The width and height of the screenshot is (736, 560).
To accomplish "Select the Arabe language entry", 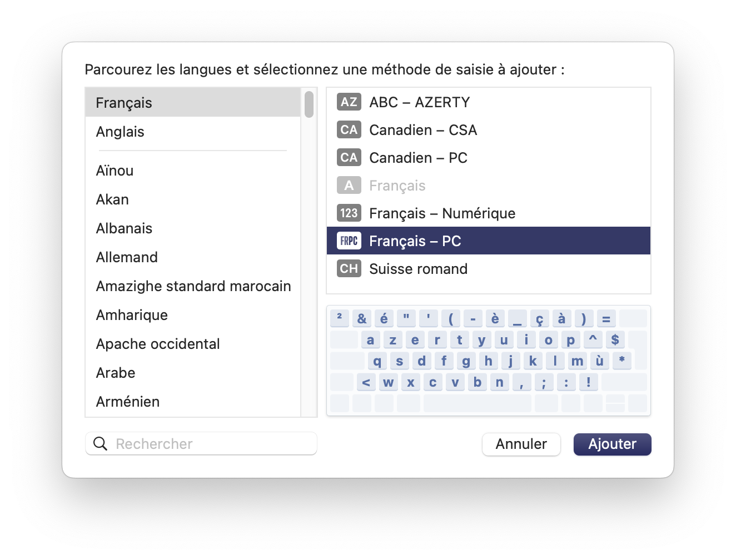I will pos(193,373).
